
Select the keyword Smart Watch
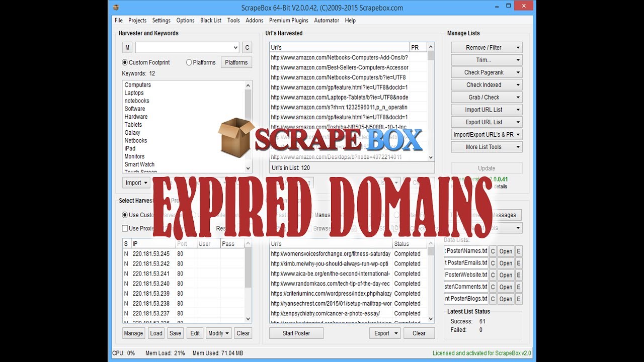(x=139, y=164)
